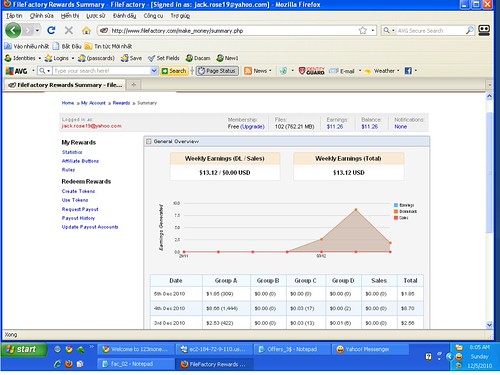Open a new tab with plus button

tap(134, 85)
